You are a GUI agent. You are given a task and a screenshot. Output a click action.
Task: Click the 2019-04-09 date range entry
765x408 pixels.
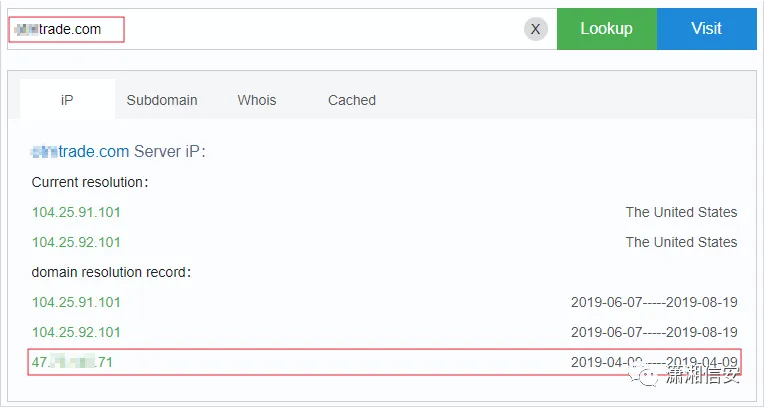click(x=654, y=362)
